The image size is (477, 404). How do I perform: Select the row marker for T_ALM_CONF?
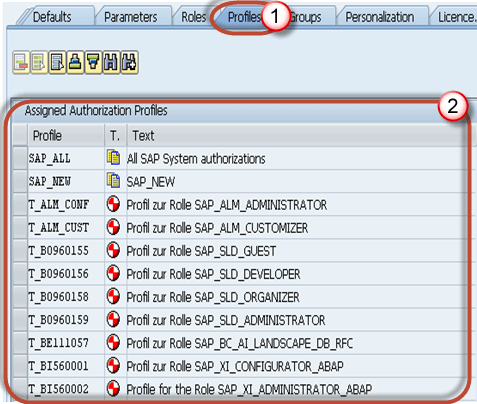point(20,204)
